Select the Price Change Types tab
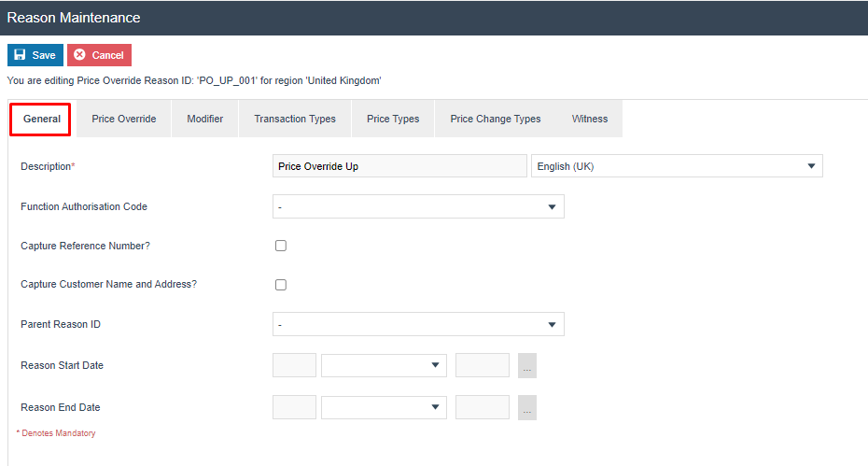The height and width of the screenshot is (466, 868). pyautogui.click(x=496, y=119)
